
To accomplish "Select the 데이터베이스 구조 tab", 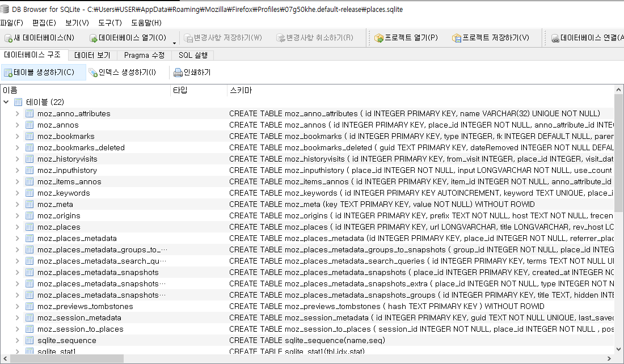I will point(33,55).
